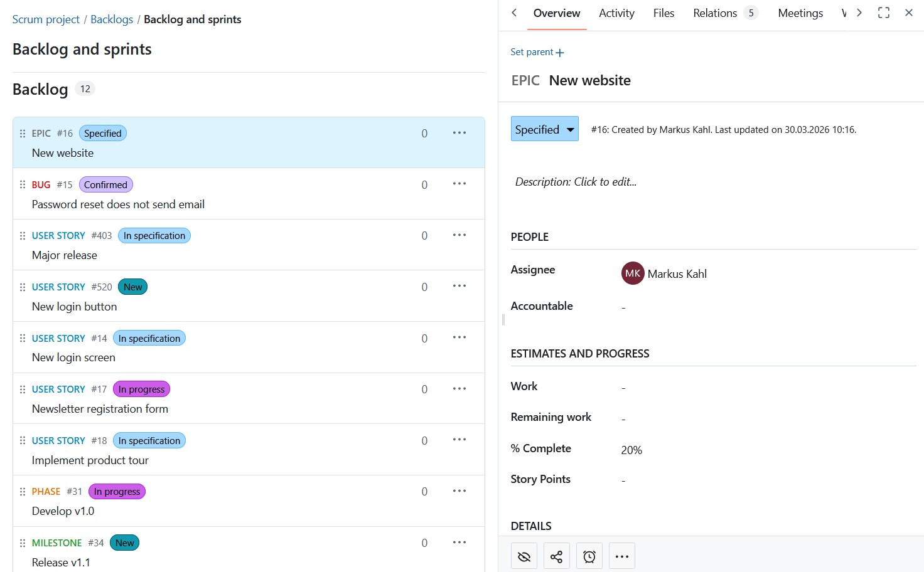The height and width of the screenshot is (572, 924).
Task: Switch the details panel to fullscreen view
Action: (x=883, y=13)
